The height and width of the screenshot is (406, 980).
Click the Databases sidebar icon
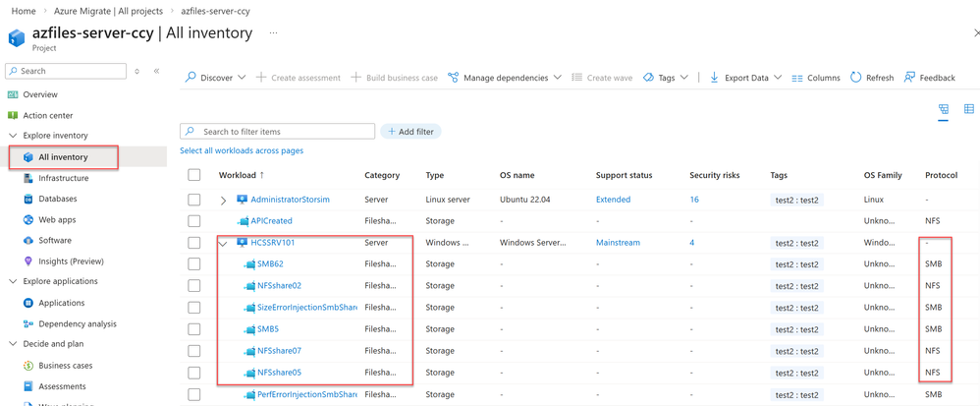tap(28, 199)
